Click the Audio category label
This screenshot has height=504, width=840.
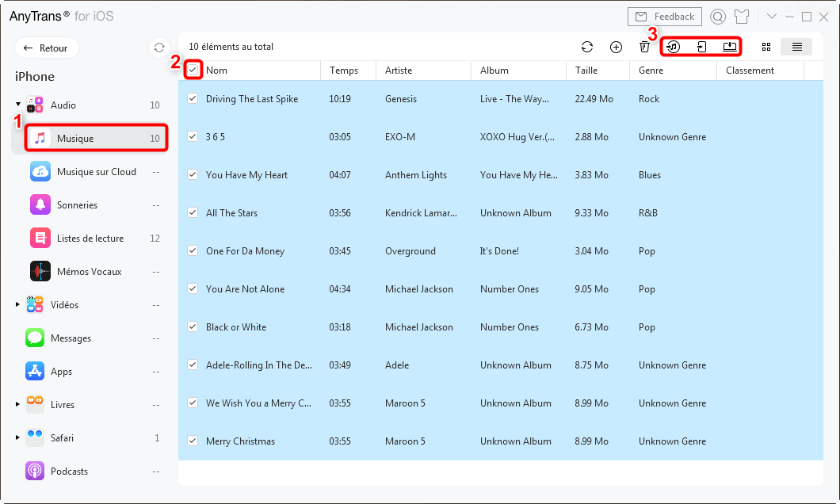pos(63,105)
